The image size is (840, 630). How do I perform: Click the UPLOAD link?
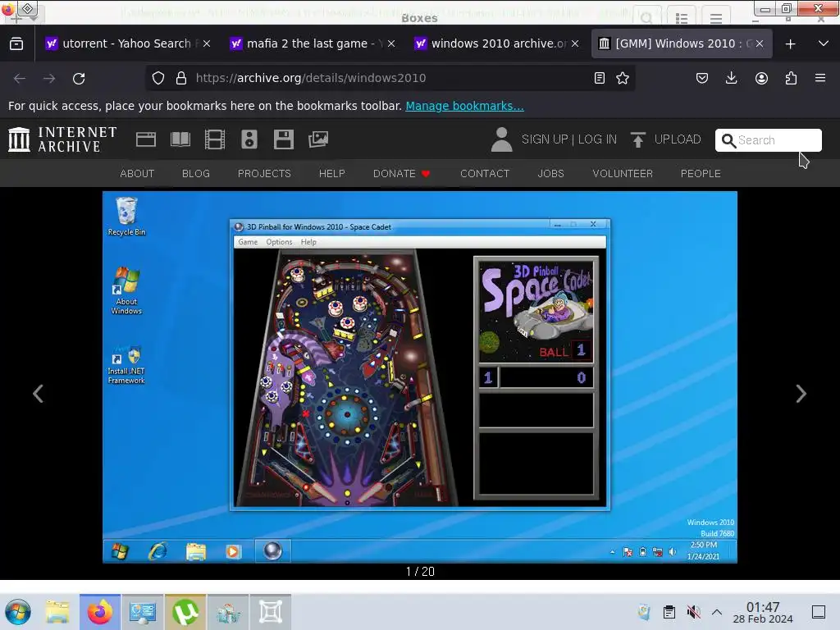click(x=678, y=139)
